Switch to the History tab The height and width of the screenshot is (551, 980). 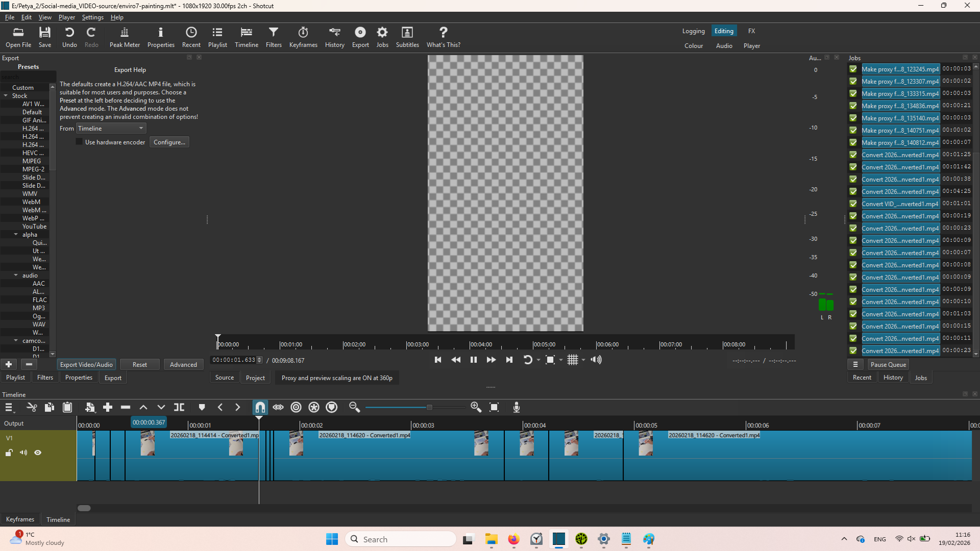tap(893, 378)
